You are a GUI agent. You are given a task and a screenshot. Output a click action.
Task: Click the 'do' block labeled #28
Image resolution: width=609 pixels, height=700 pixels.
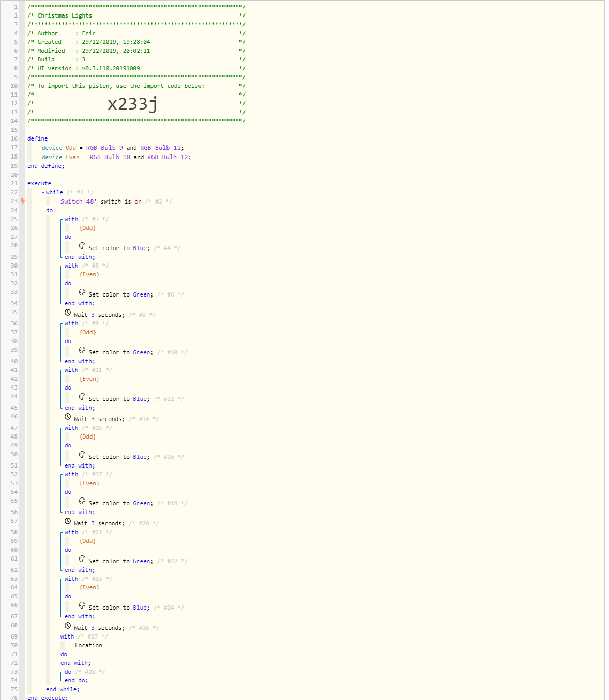(x=68, y=672)
